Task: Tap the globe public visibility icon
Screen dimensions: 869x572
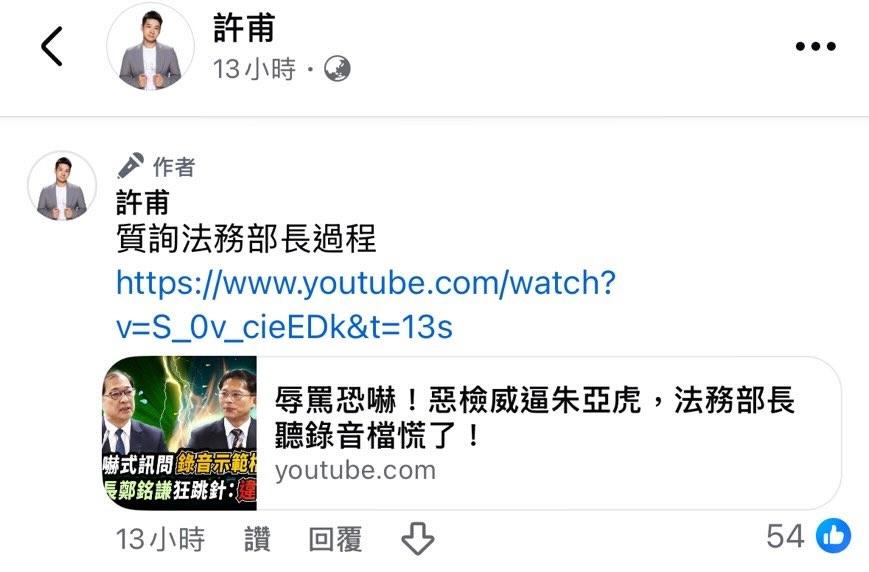Action: [x=337, y=69]
